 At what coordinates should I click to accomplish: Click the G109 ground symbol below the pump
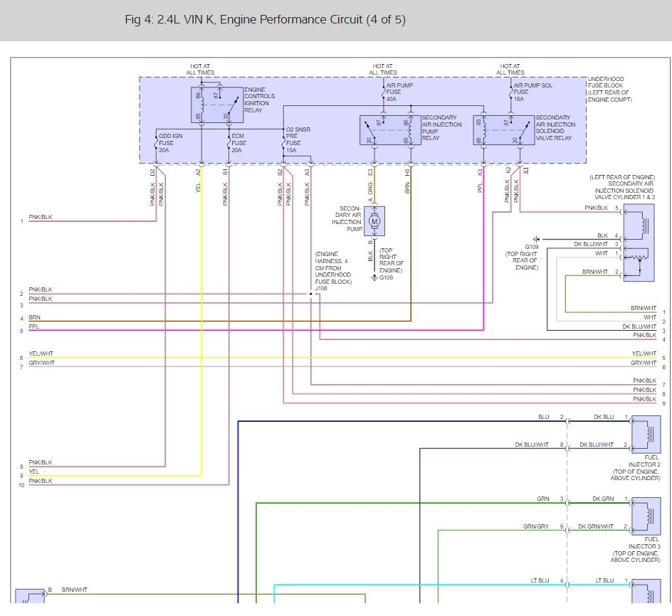[374, 277]
